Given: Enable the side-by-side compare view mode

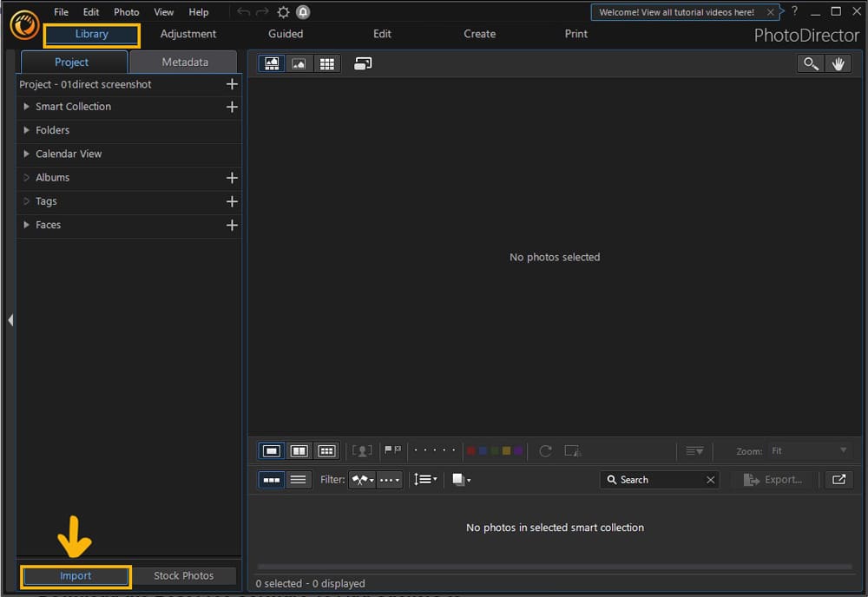Looking at the screenshot, I should click(x=299, y=450).
